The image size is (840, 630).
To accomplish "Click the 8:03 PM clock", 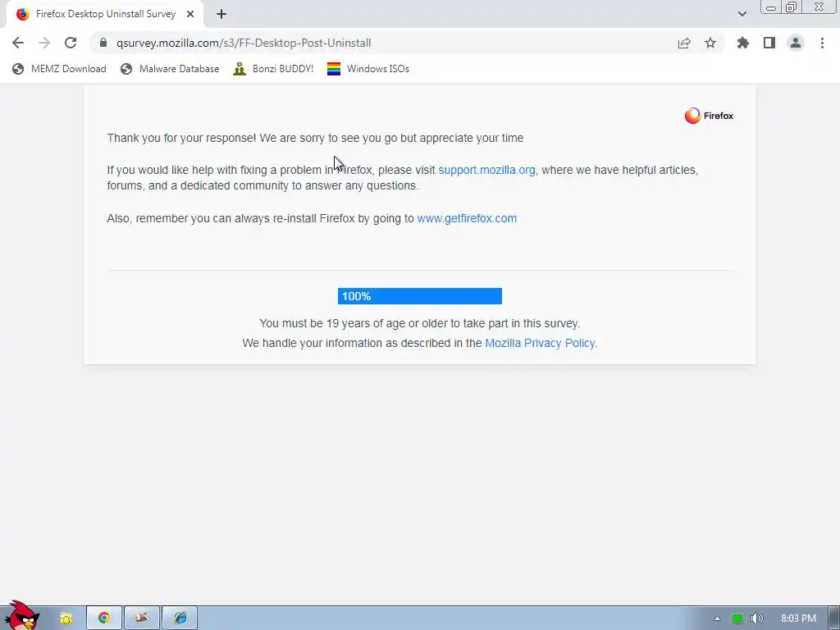I will (798, 619).
